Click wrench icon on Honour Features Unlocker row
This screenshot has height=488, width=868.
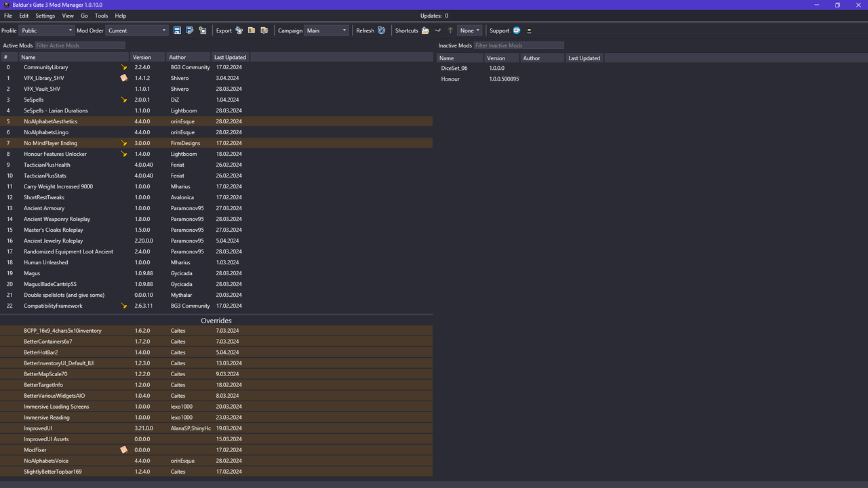pyautogui.click(x=123, y=154)
